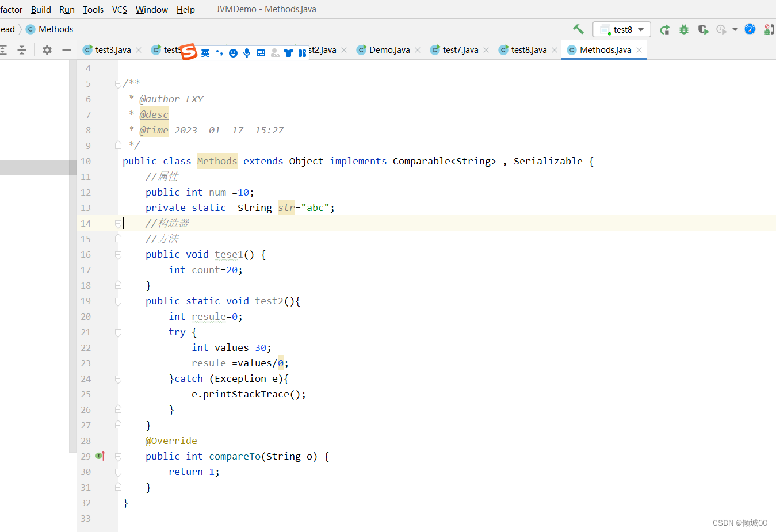
Task: Open the Tools menu
Action: (93, 9)
